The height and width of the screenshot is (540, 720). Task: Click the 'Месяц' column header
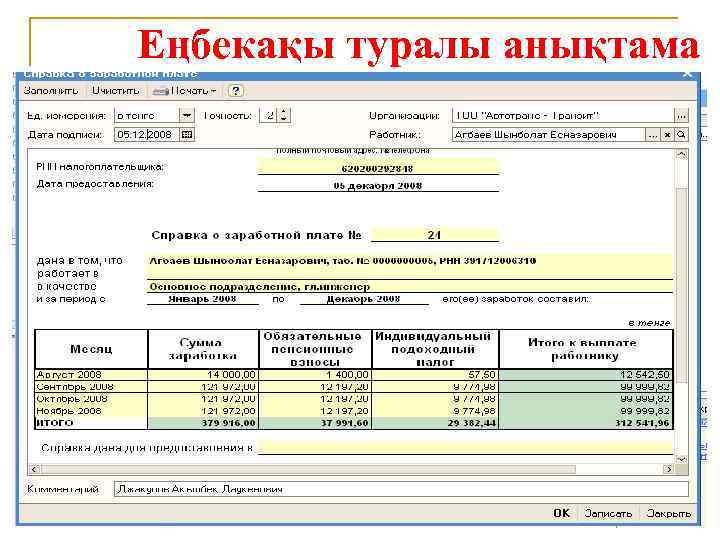click(x=91, y=349)
